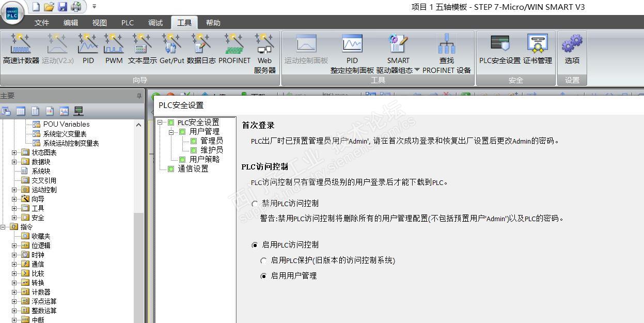
Task: Open POU Variables in project tree
Action: click(x=66, y=125)
